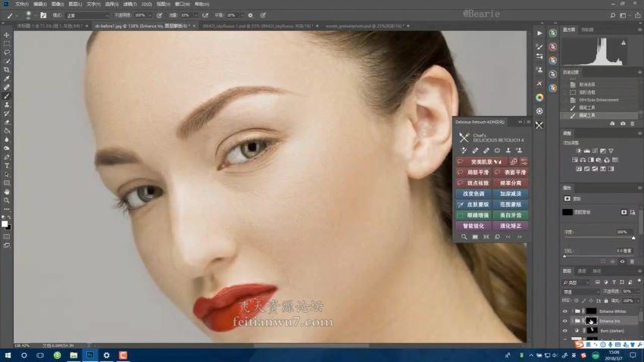Select the Eraser tool
Image resolution: width=644 pixels, height=362 pixels.
pyautogui.click(x=7, y=123)
